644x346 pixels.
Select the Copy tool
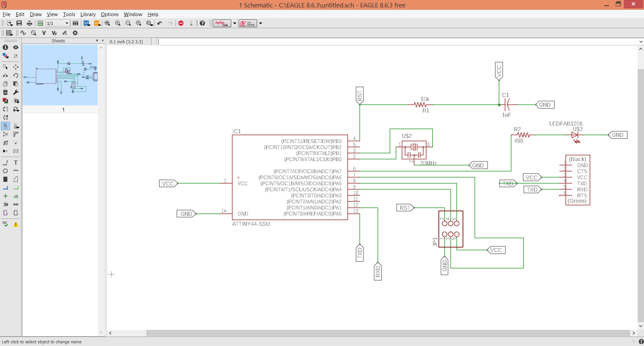[x=5, y=84]
